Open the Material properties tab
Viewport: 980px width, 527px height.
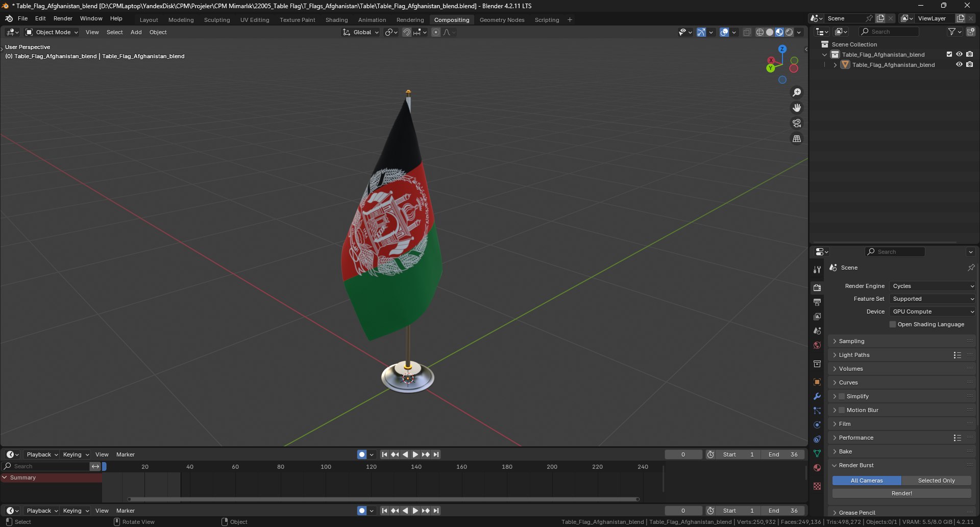coord(817,468)
